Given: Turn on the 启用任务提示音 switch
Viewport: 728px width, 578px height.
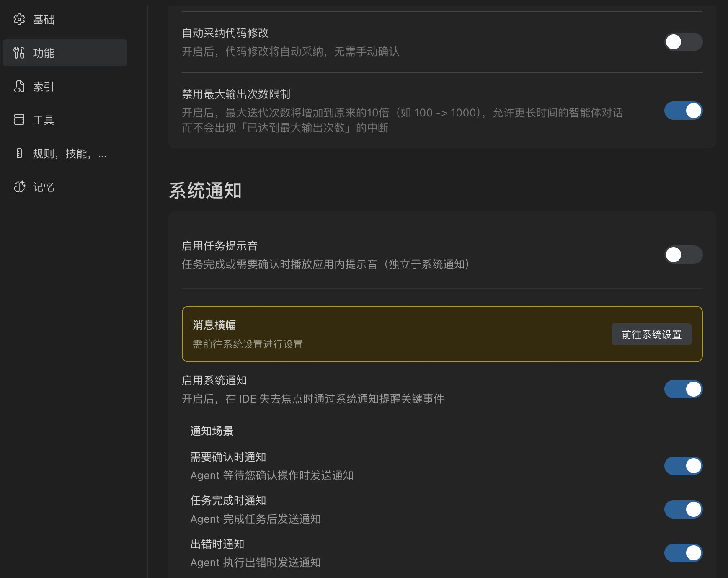Looking at the screenshot, I should coord(684,254).
